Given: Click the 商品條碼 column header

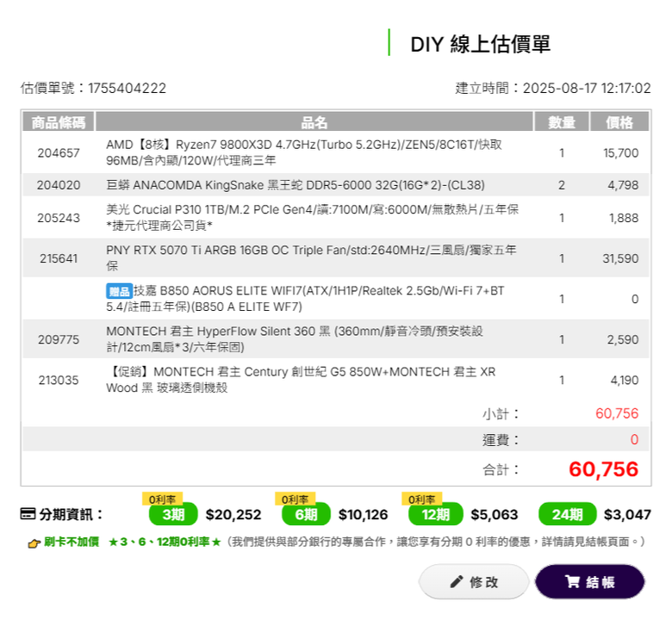Looking at the screenshot, I should [59, 122].
